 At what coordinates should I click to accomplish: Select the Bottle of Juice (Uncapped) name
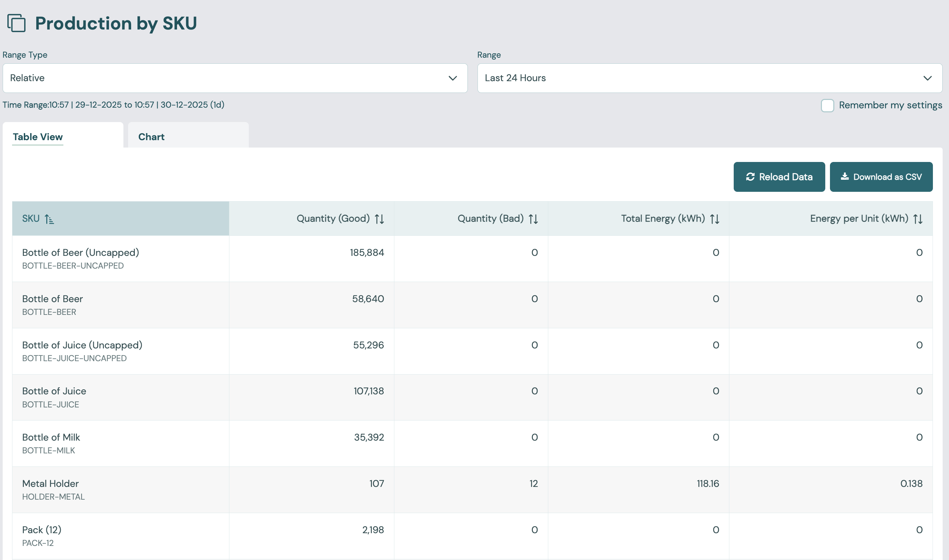[x=82, y=345]
